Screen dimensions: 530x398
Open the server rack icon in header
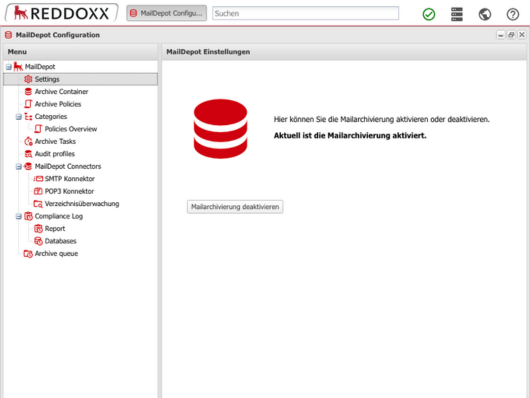457,14
